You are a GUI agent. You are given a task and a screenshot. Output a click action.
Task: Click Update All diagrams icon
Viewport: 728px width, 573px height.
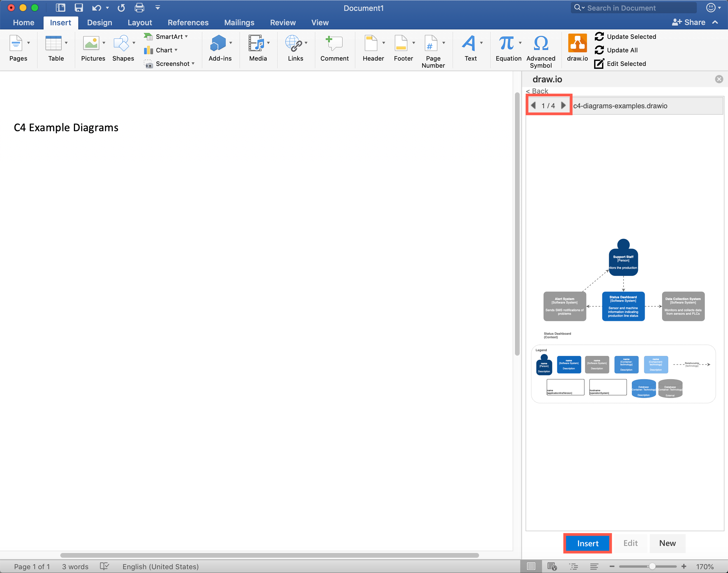pos(599,50)
